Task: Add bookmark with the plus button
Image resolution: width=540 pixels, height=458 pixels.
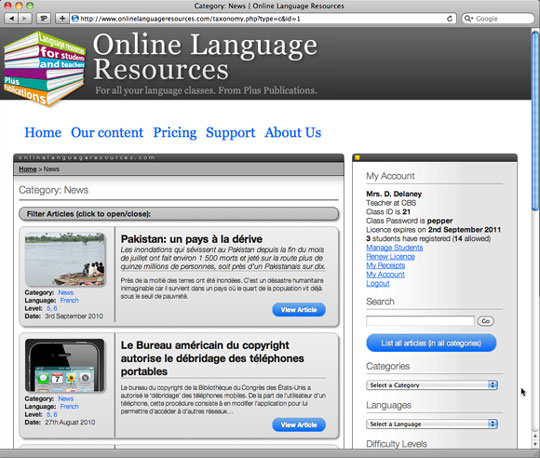Action: pyautogui.click(x=62, y=18)
